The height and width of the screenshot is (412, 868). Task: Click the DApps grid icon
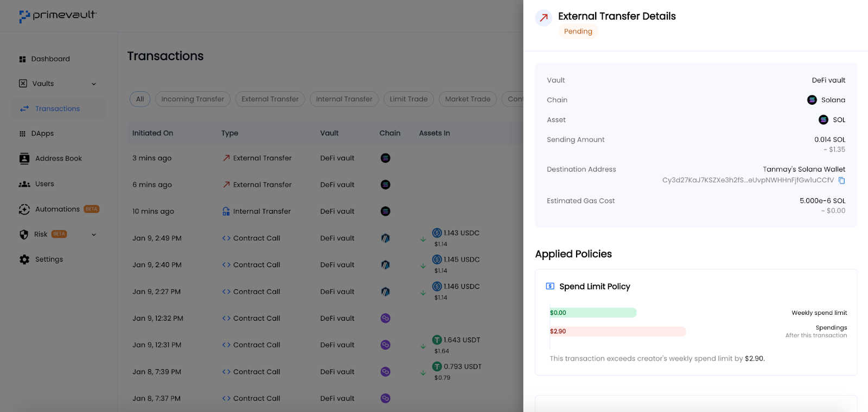click(x=22, y=134)
